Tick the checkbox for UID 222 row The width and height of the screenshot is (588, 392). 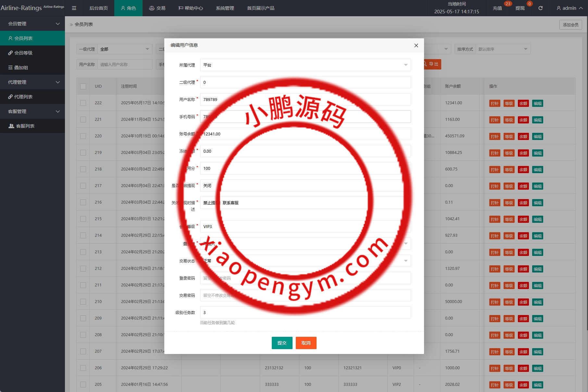[83, 103]
